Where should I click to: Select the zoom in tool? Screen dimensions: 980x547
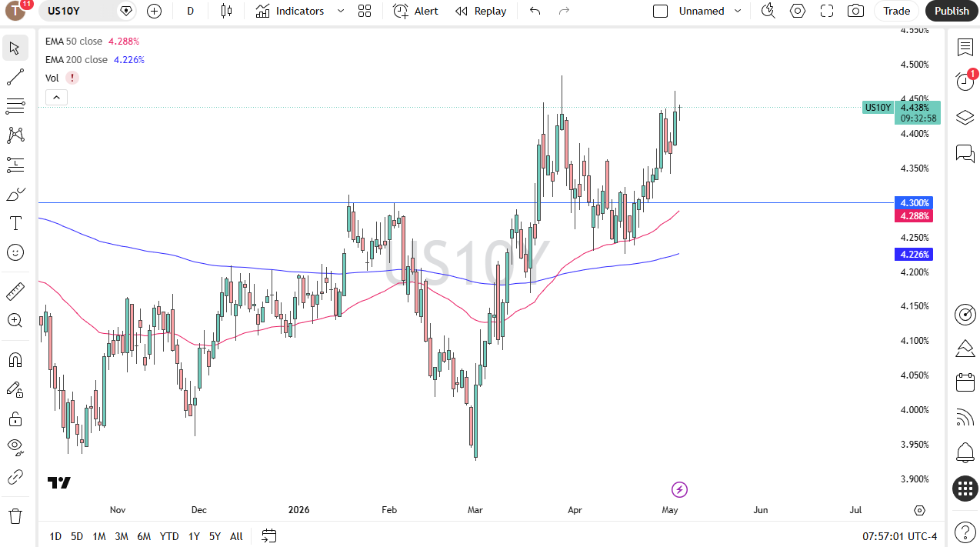[x=15, y=321]
